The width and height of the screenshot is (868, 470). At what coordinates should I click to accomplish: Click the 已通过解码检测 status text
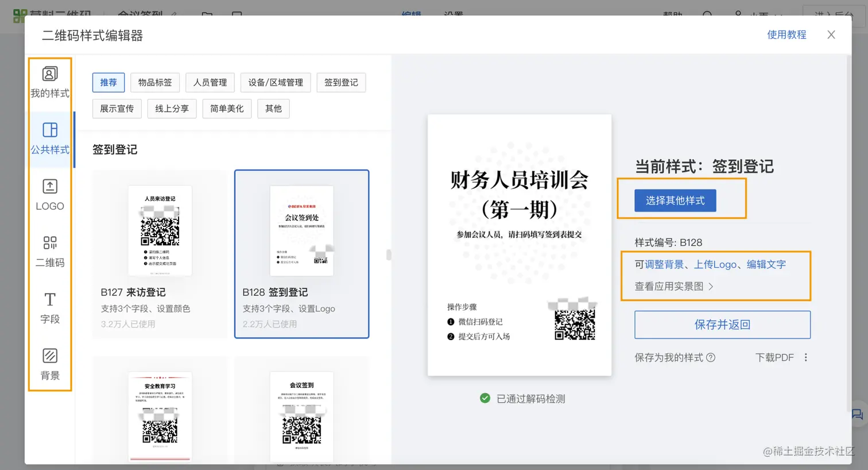click(530, 399)
